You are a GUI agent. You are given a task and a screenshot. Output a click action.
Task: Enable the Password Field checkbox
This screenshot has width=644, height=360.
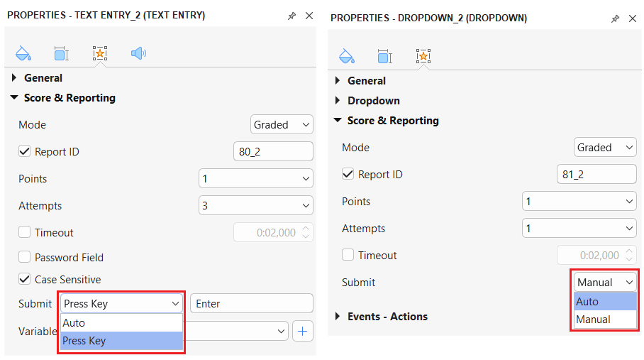point(25,258)
